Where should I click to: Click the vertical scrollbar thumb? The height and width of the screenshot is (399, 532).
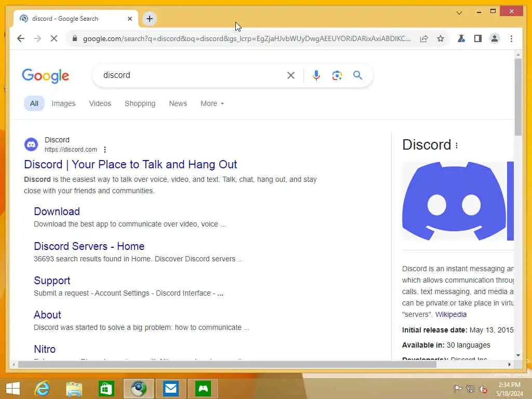(518, 97)
